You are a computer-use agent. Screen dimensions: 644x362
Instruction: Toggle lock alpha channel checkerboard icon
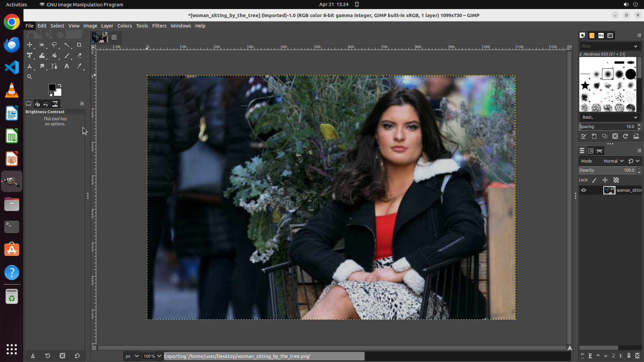coord(616,180)
